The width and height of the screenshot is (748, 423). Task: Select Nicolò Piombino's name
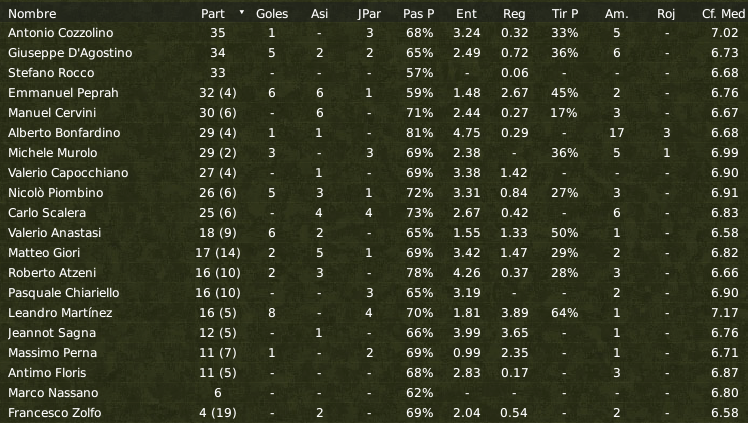(55, 193)
